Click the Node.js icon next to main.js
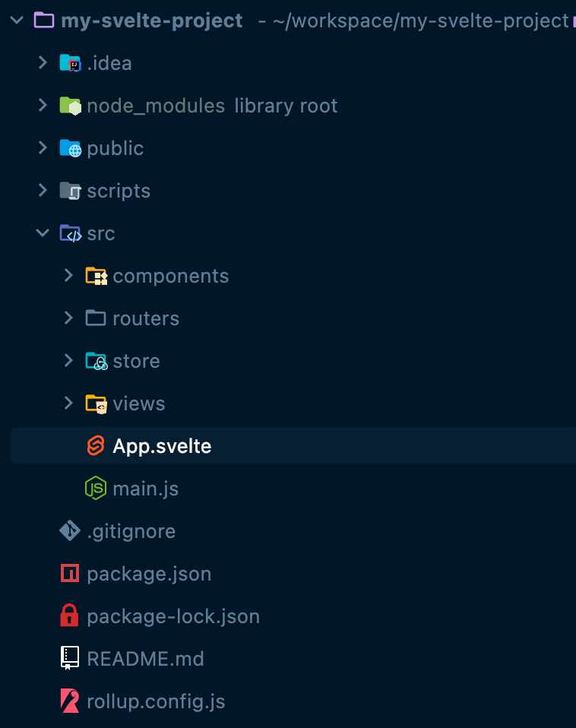The height and width of the screenshot is (728, 576). click(x=96, y=488)
